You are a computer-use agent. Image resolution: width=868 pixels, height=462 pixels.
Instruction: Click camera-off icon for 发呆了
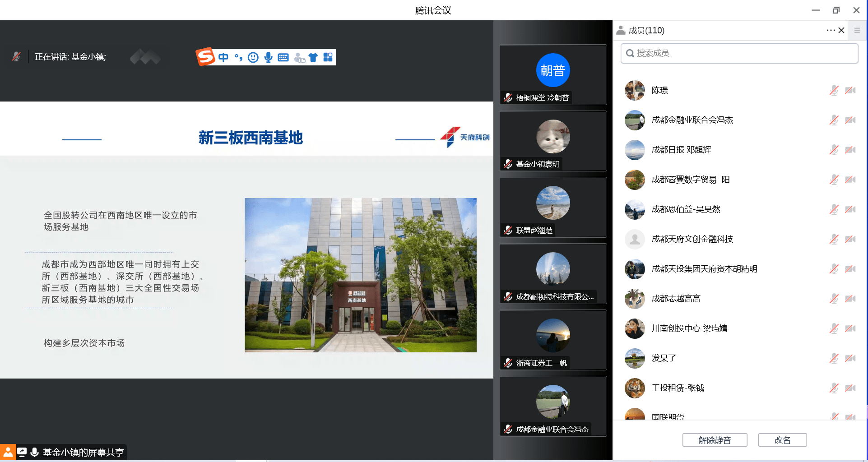coord(850,358)
